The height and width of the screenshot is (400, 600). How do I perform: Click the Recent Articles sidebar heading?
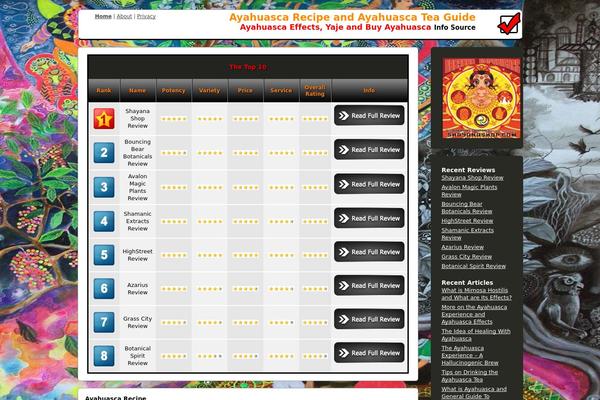click(467, 282)
